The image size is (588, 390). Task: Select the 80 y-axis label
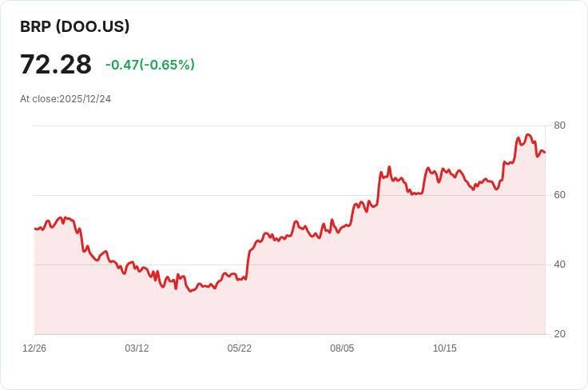pos(559,125)
